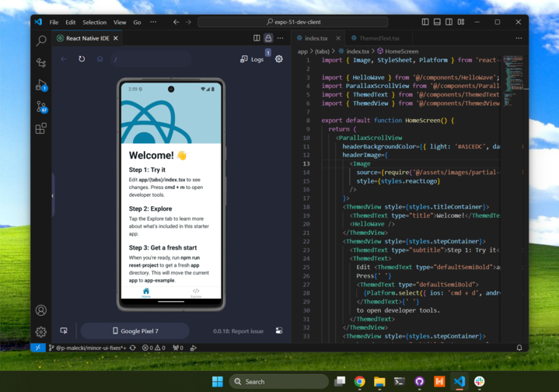This screenshot has height=392, width=559.
Task: Reload the app preview with refresh icon
Action: pos(82,59)
